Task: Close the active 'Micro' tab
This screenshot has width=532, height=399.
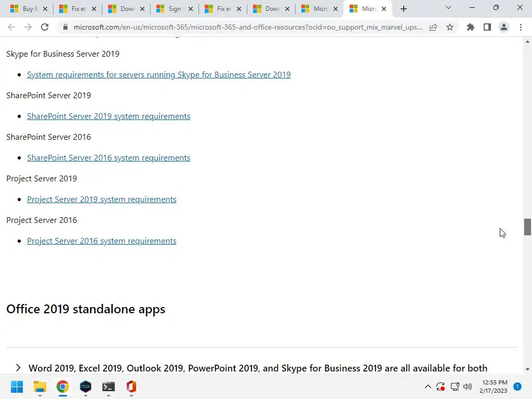Action: tap(384, 9)
